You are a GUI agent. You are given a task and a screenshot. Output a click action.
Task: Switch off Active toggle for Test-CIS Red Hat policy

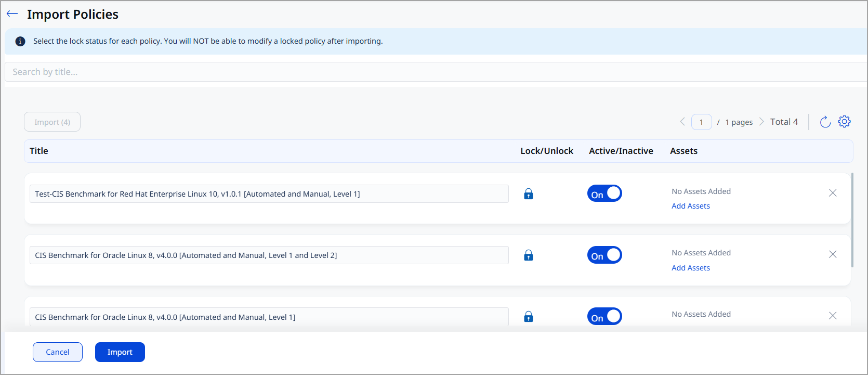coord(604,193)
